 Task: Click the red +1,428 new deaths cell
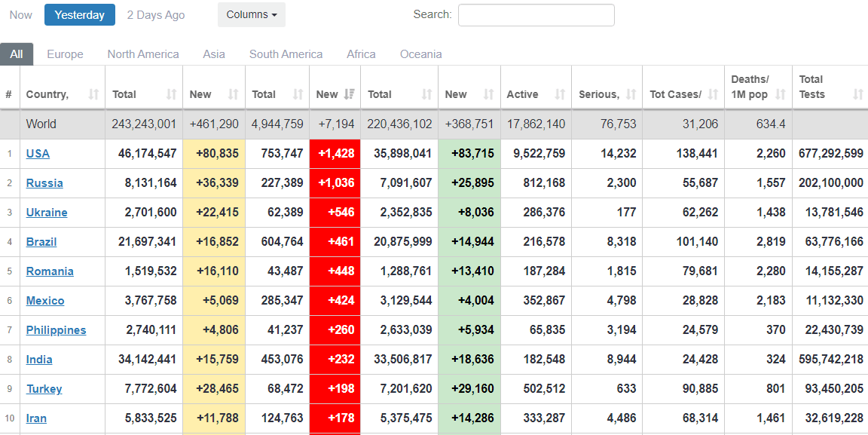(335, 154)
